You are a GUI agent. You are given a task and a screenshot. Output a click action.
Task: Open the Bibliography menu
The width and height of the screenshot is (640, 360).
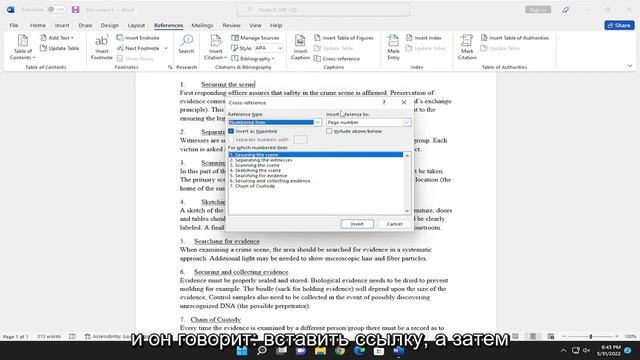pyautogui.click(x=253, y=59)
